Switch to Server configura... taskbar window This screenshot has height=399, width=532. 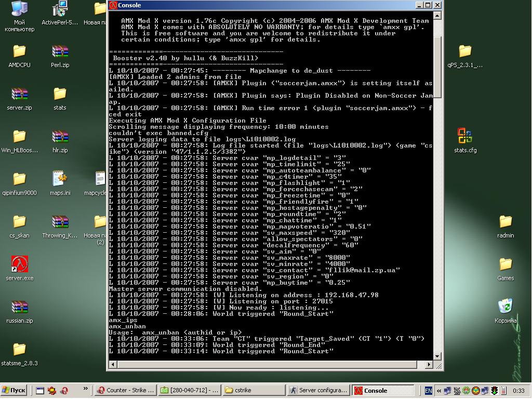point(318,391)
